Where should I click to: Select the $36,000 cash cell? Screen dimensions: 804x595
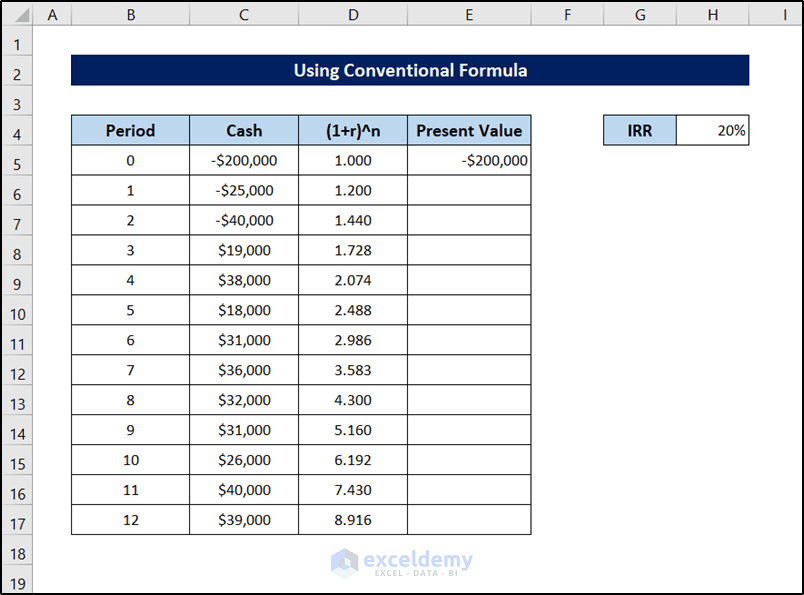(244, 370)
